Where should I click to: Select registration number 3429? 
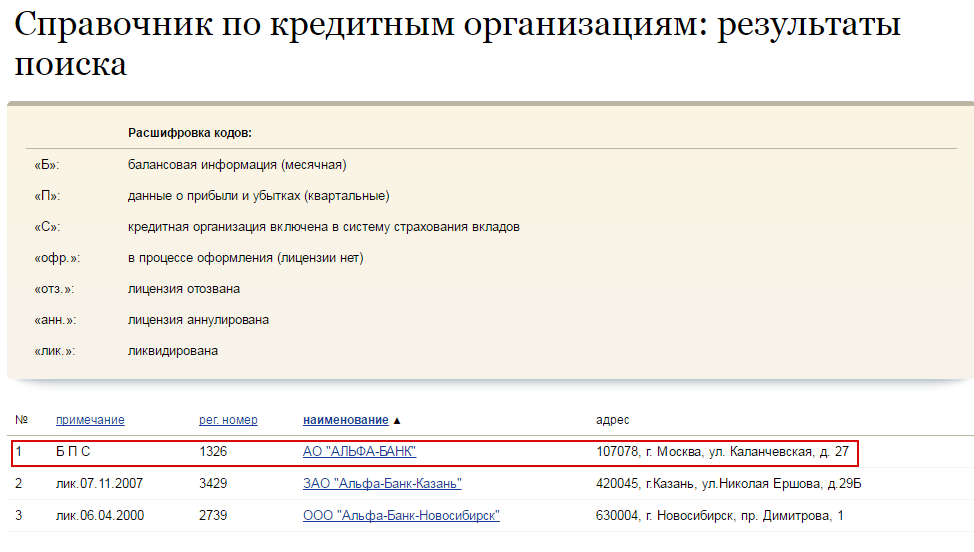coord(213,484)
